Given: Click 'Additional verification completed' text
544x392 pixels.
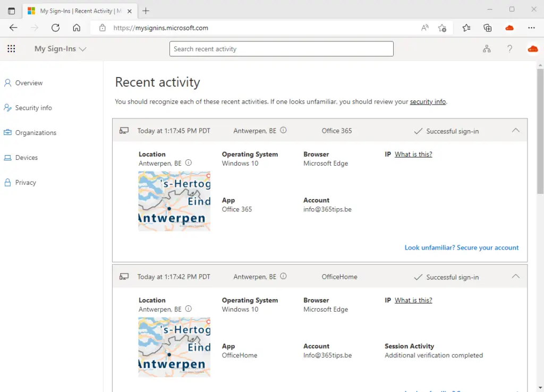Looking at the screenshot, I should (x=433, y=355).
